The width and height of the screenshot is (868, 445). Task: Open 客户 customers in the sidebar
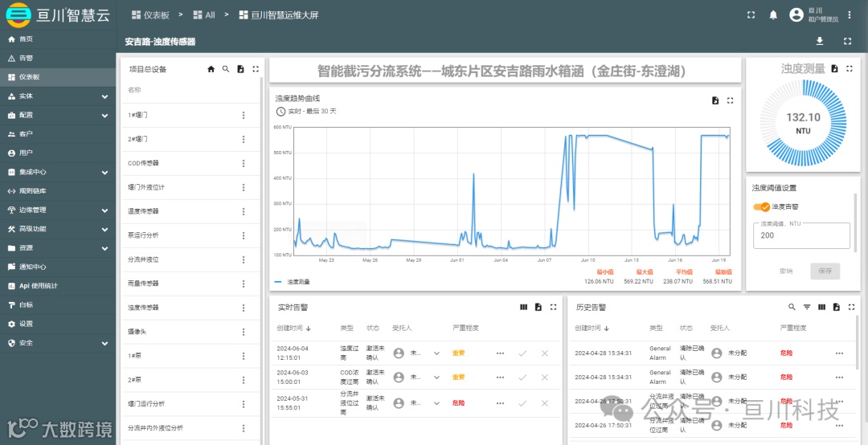pyautogui.click(x=58, y=134)
